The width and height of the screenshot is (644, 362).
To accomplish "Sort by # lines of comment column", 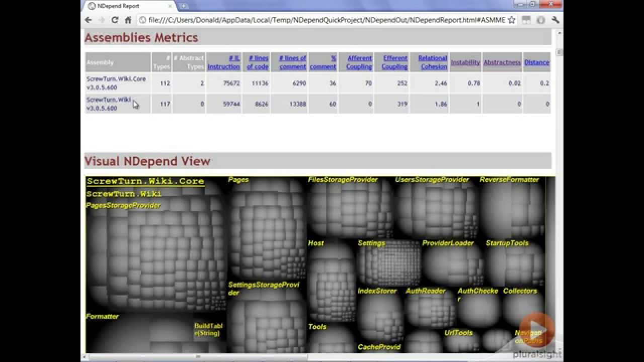I will tap(292, 62).
